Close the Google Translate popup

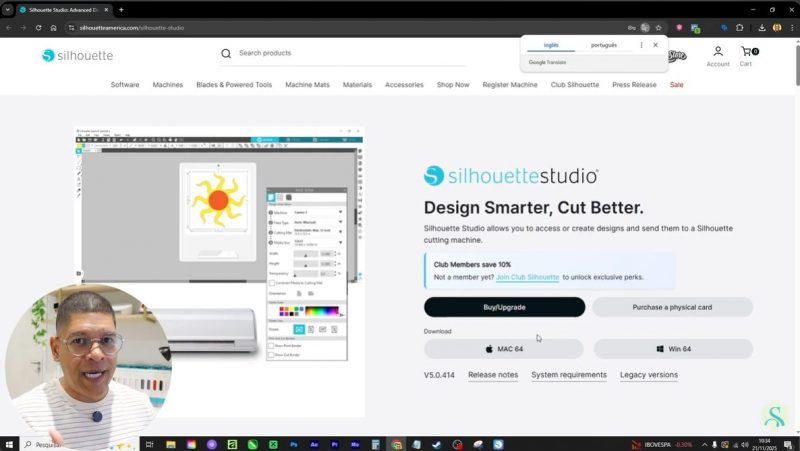pyautogui.click(x=656, y=45)
